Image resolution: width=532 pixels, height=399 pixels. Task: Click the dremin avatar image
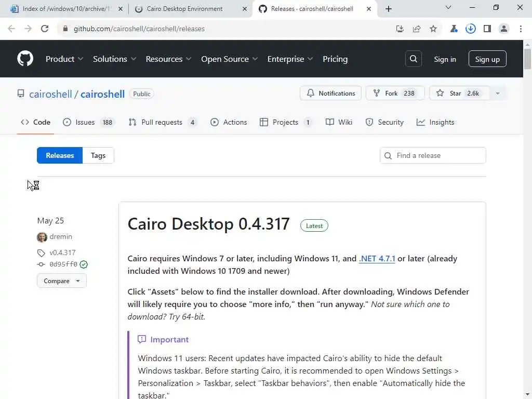[x=42, y=237]
